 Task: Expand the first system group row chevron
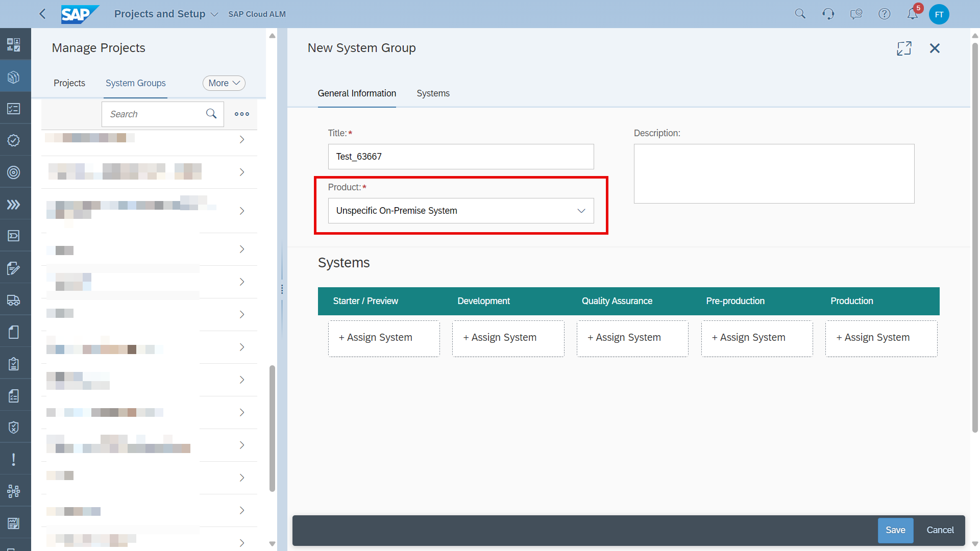pos(242,139)
